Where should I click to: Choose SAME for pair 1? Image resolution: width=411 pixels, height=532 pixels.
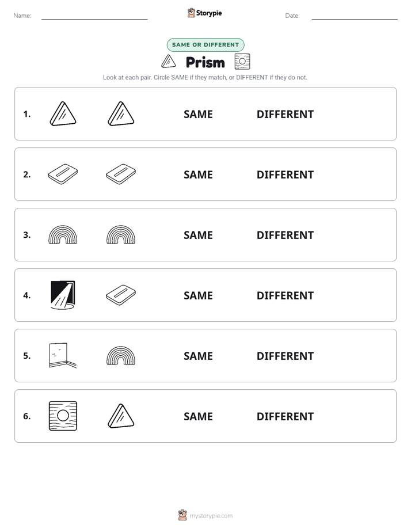(x=198, y=115)
